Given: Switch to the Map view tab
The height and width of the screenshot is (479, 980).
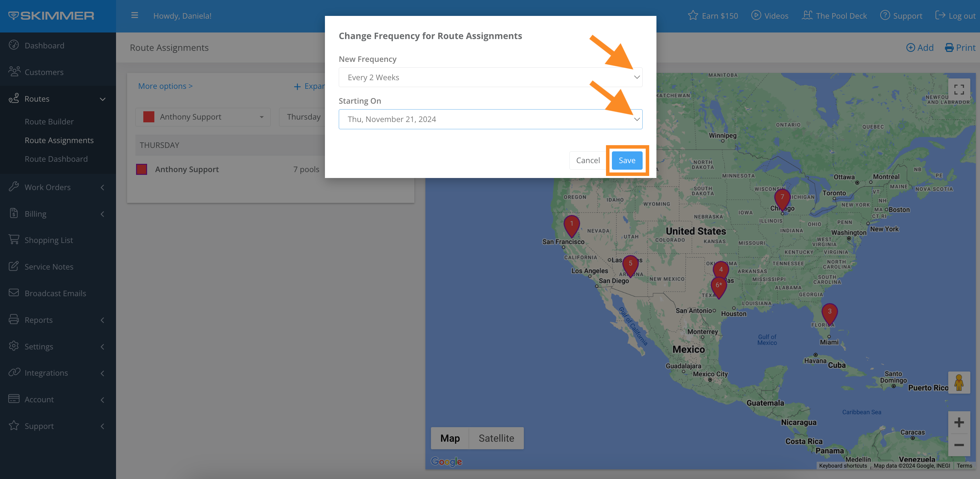Looking at the screenshot, I should (x=450, y=438).
